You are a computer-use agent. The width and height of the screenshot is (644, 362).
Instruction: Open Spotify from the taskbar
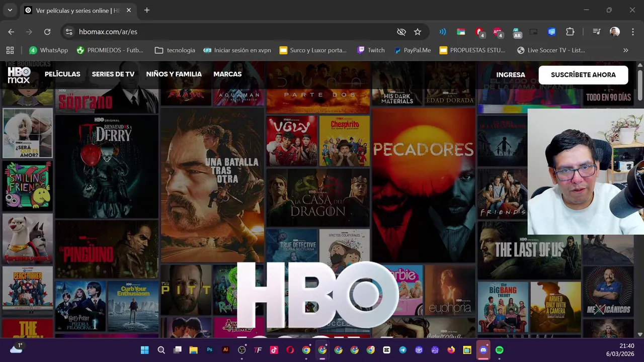click(x=500, y=350)
